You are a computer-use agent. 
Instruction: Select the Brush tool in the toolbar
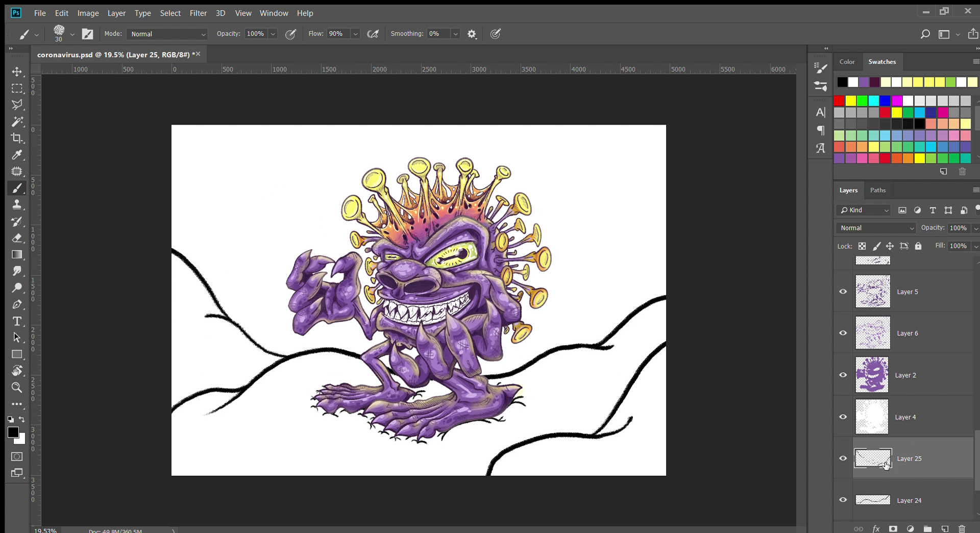pos(17,188)
